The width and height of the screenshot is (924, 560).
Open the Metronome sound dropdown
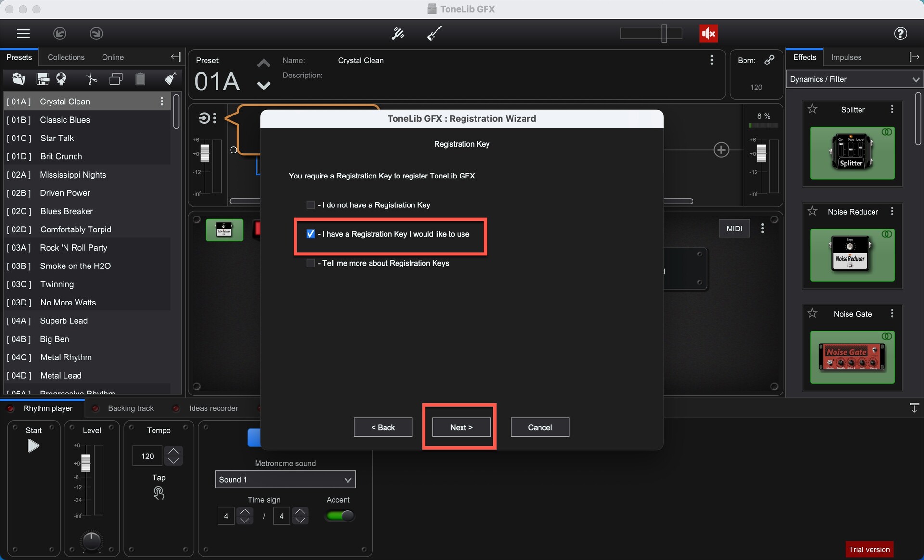(x=285, y=480)
